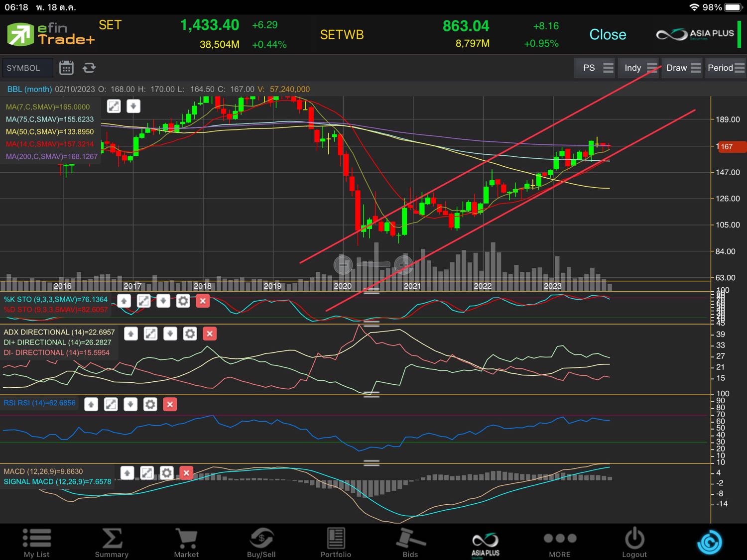This screenshot has width=747, height=560.
Task: View the Portfolio tab
Action: (336, 543)
